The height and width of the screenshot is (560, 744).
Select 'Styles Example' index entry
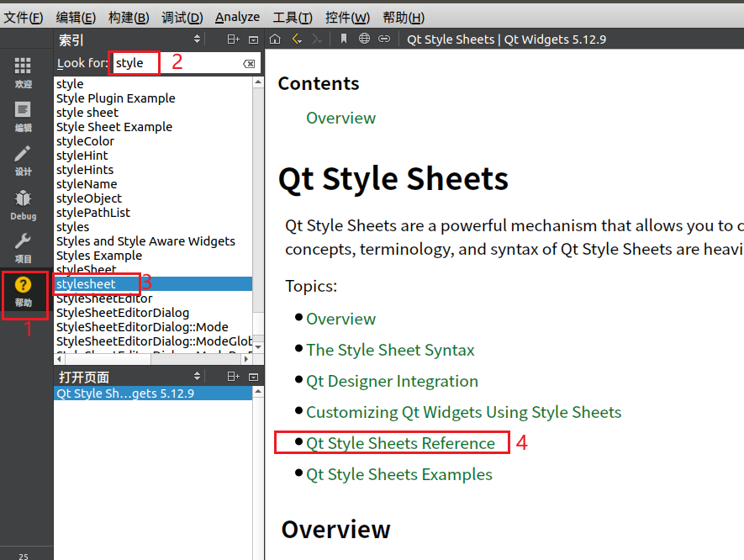coord(153,256)
